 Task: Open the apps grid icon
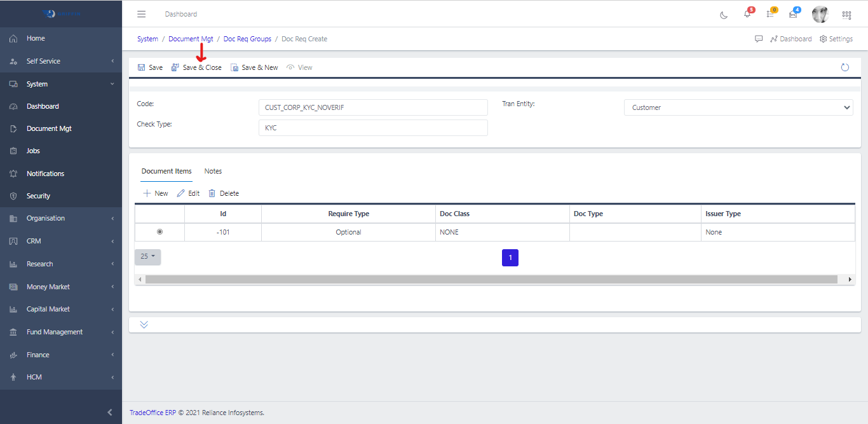click(x=846, y=15)
